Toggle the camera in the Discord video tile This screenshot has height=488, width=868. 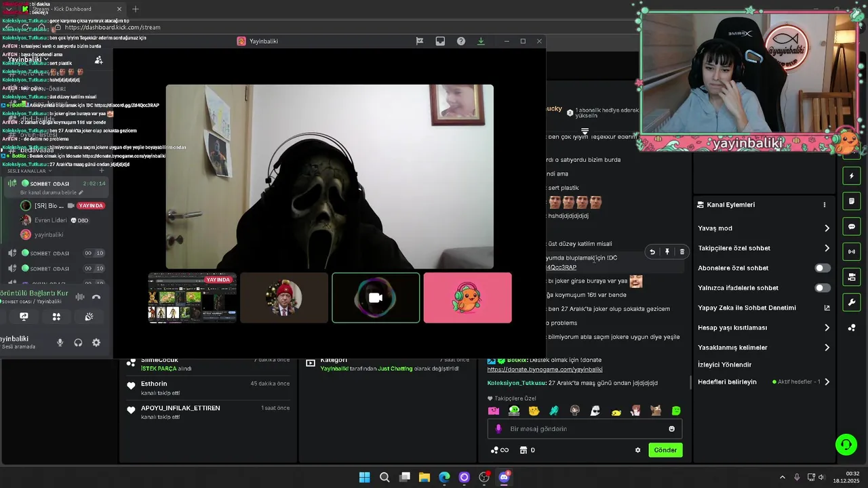point(376,298)
